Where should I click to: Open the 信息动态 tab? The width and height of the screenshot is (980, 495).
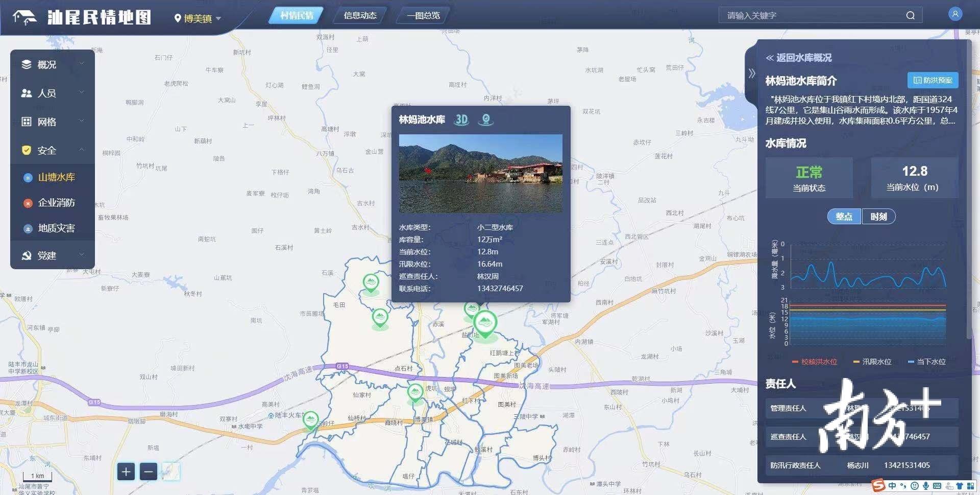point(360,15)
